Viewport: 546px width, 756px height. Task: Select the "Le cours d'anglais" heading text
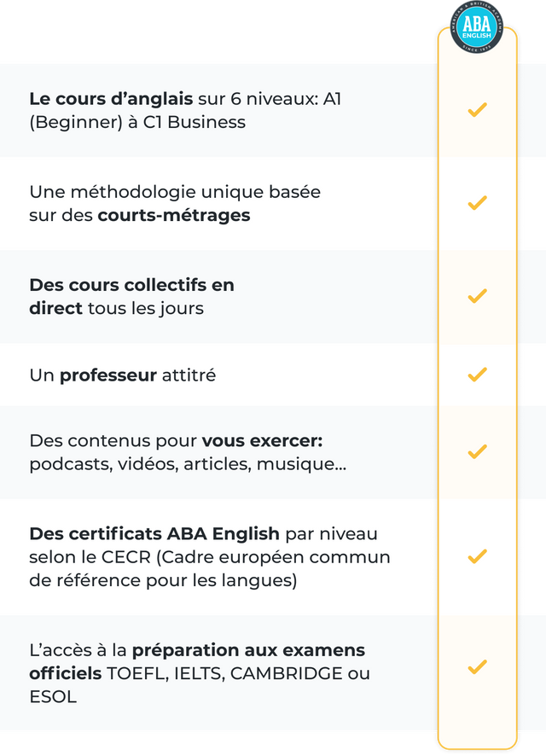[x=111, y=99]
